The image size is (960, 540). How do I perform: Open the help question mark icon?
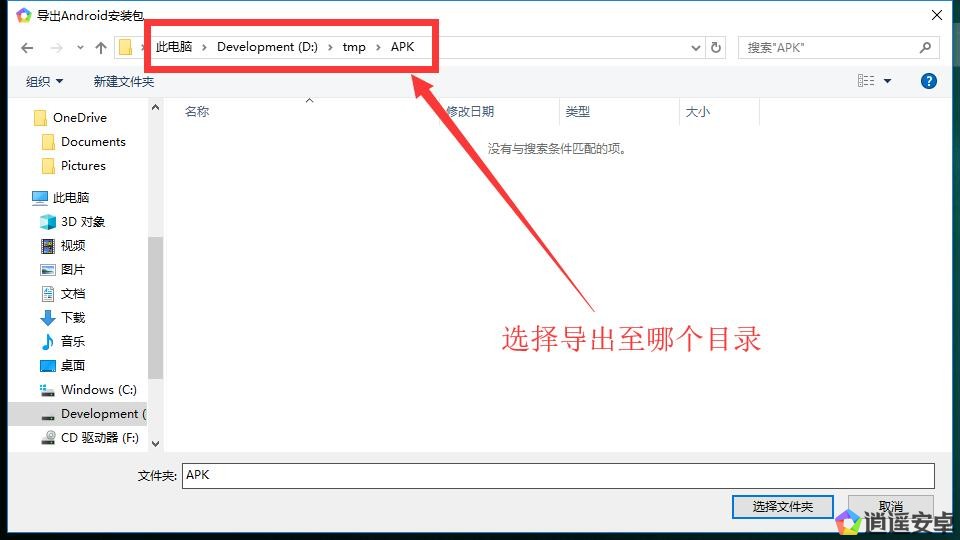click(928, 81)
